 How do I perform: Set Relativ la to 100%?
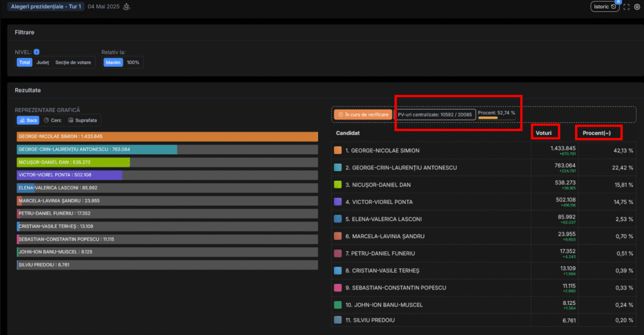click(x=133, y=62)
